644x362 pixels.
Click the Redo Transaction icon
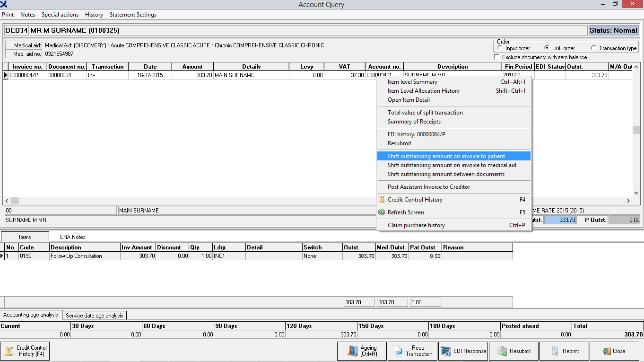(x=399, y=351)
